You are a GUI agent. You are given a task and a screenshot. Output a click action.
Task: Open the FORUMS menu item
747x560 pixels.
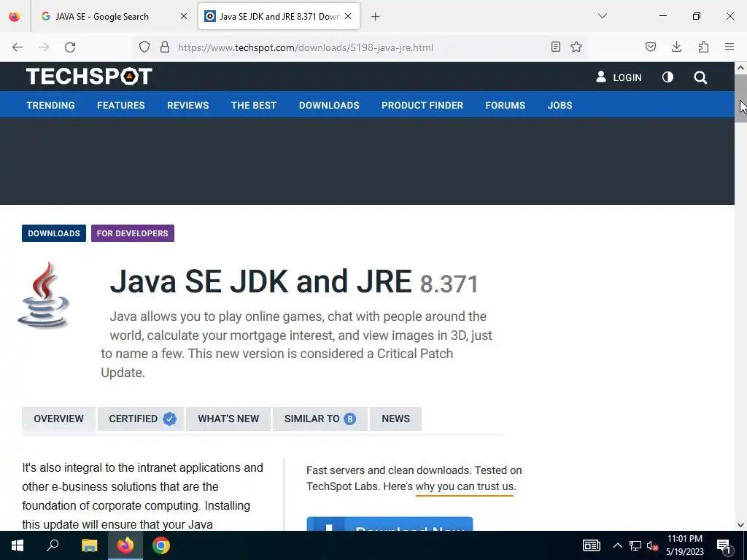506,105
